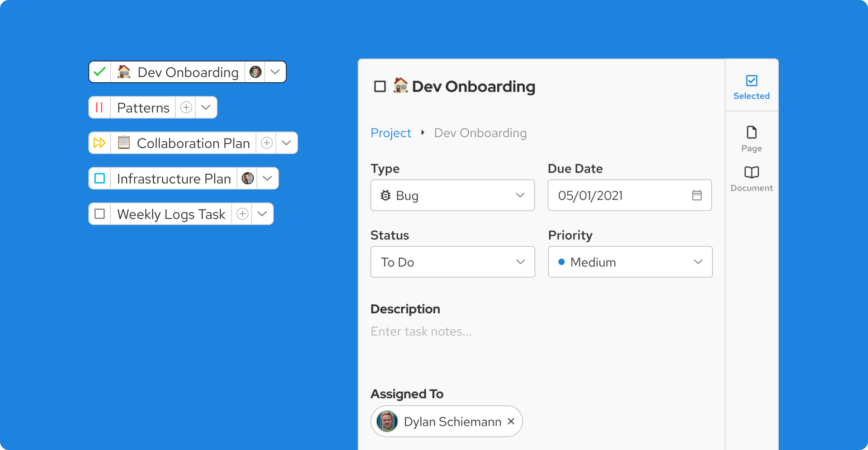The width and height of the screenshot is (868, 450).
Task: Tick the checkbox beside Dev Onboarding heading
Action: pyautogui.click(x=380, y=87)
